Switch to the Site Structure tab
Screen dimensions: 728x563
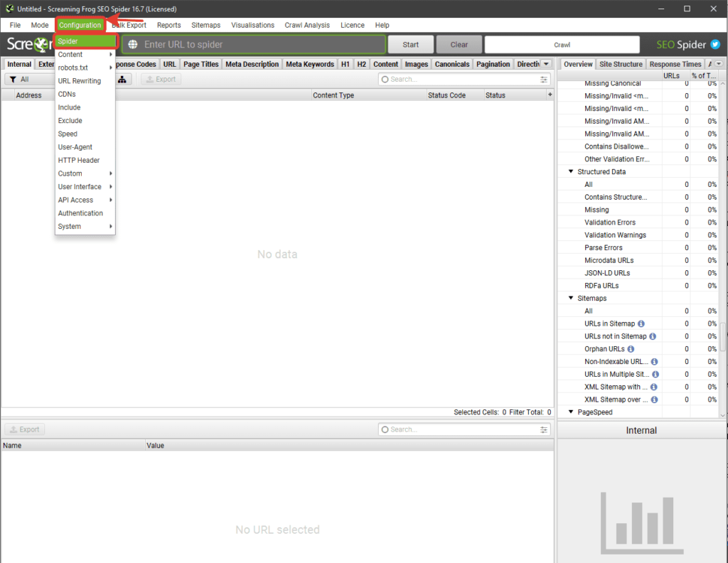621,64
